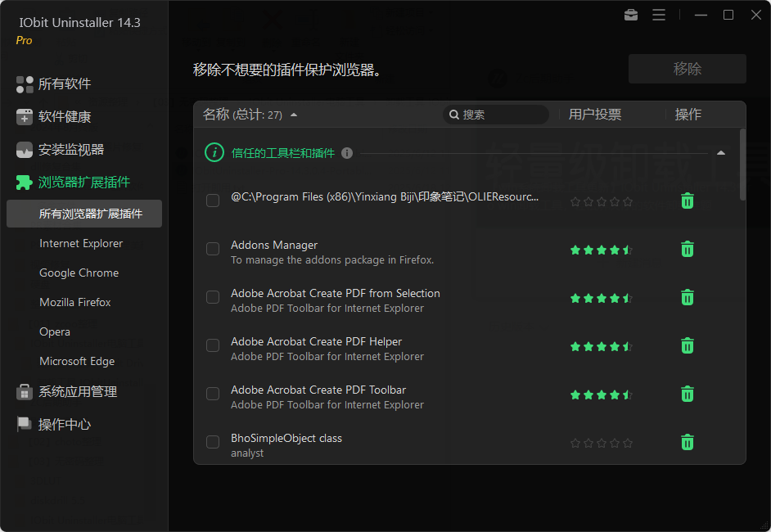Click gray info tooltip icon beside 信任的工具栏和插件

point(347,153)
